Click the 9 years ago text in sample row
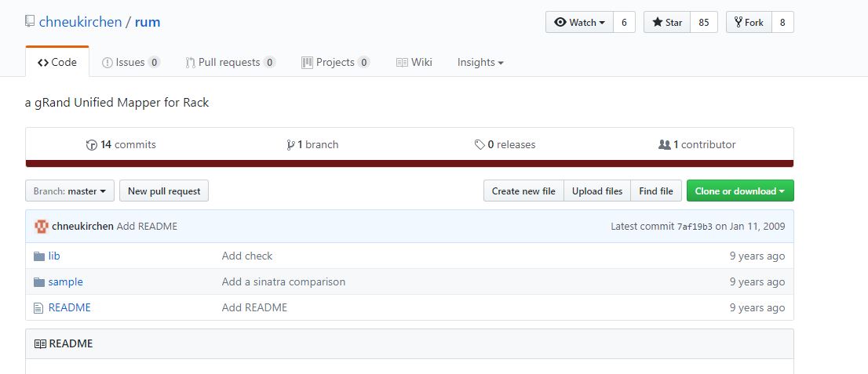 coord(757,282)
